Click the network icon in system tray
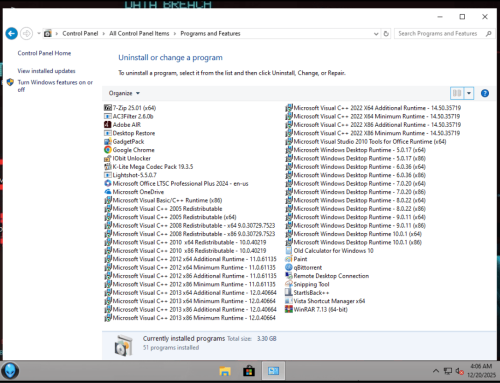The width and height of the screenshot is (500, 383). click(x=448, y=371)
